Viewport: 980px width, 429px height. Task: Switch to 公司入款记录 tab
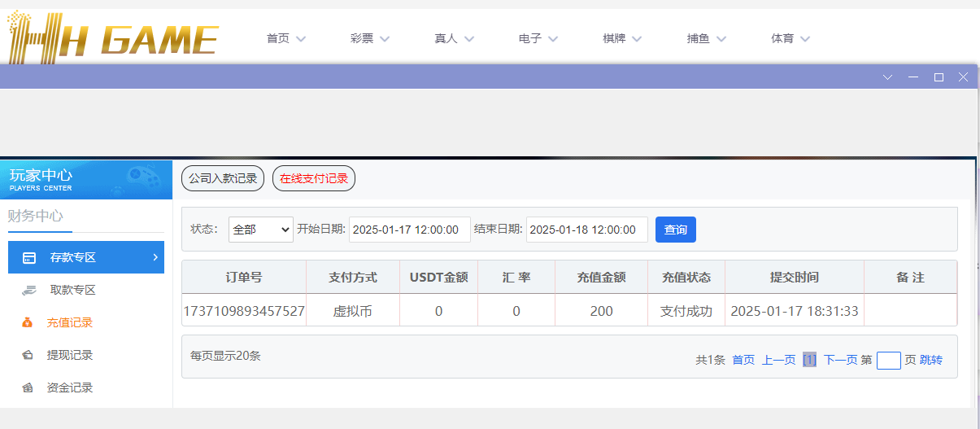click(x=223, y=178)
